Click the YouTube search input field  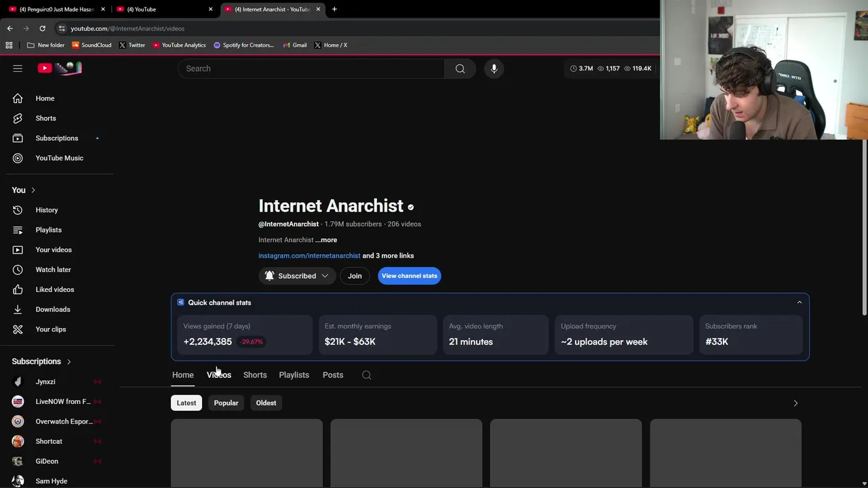(311, 68)
